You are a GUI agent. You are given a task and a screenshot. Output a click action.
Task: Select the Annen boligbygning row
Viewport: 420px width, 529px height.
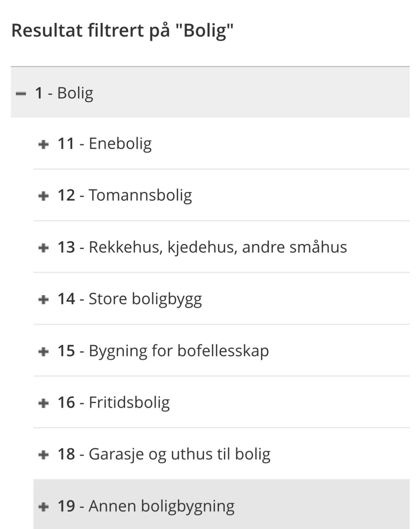pyautogui.click(x=222, y=504)
